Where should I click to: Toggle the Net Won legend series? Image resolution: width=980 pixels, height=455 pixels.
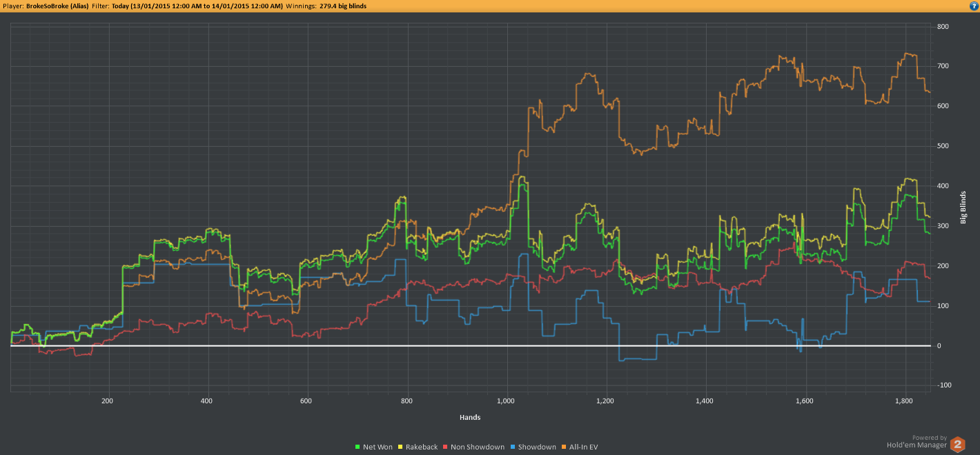point(373,447)
